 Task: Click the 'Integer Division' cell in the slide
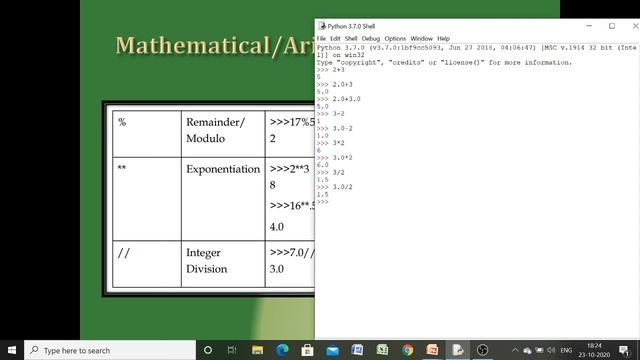tap(223, 264)
